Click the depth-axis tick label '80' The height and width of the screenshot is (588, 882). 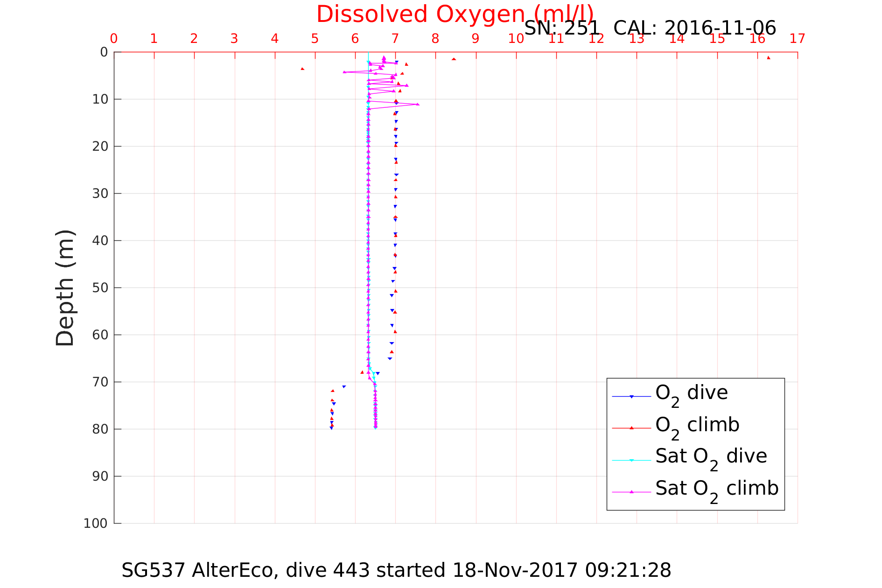[x=100, y=429]
